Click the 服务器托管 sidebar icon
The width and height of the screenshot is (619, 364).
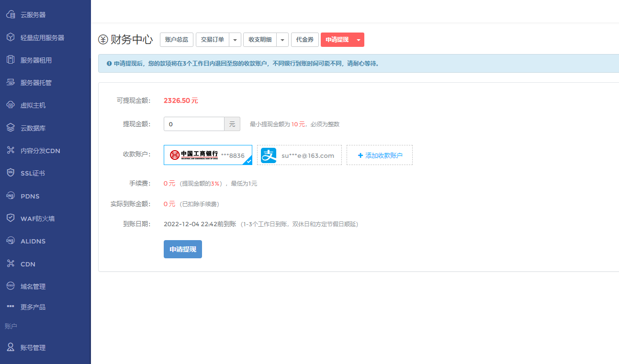coord(10,83)
